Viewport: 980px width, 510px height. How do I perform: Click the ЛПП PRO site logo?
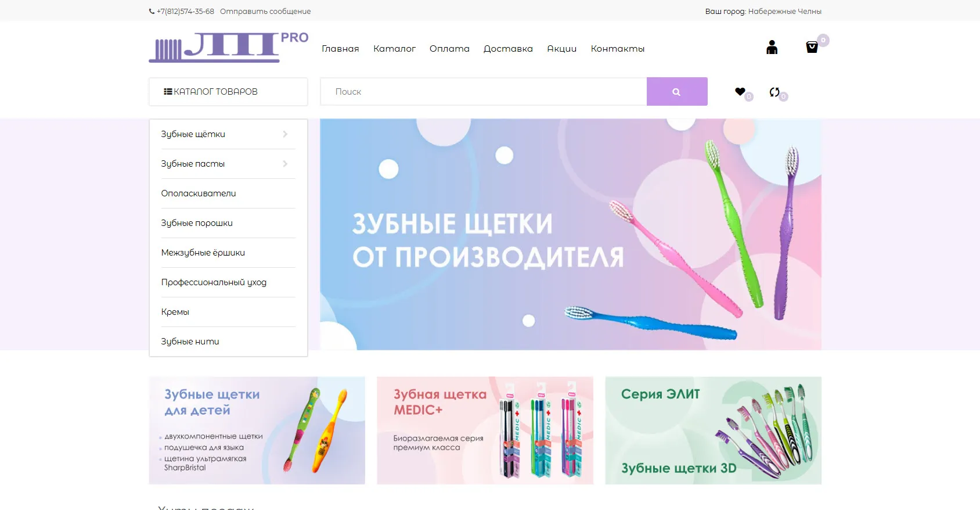[229, 47]
